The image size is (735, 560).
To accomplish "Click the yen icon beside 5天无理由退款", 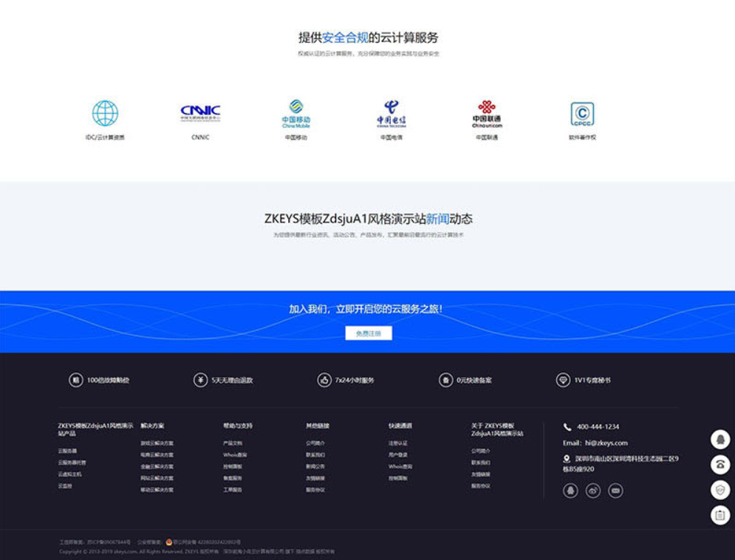I will click(x=201, y=380).
